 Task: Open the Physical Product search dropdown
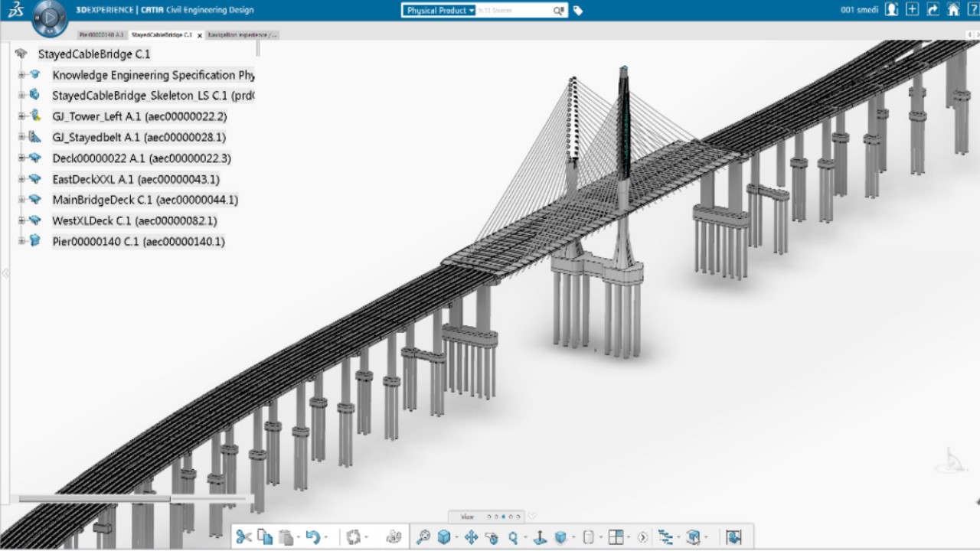pos(439,11)
